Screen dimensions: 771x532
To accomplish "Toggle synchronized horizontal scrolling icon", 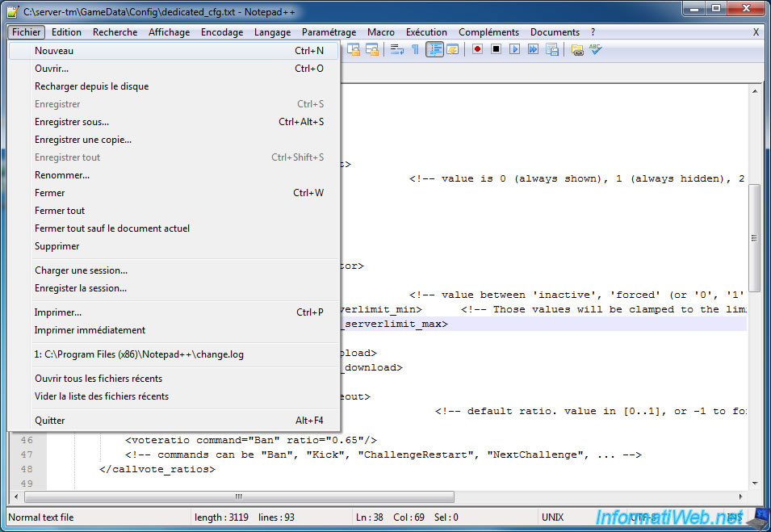I will (372, 49).
